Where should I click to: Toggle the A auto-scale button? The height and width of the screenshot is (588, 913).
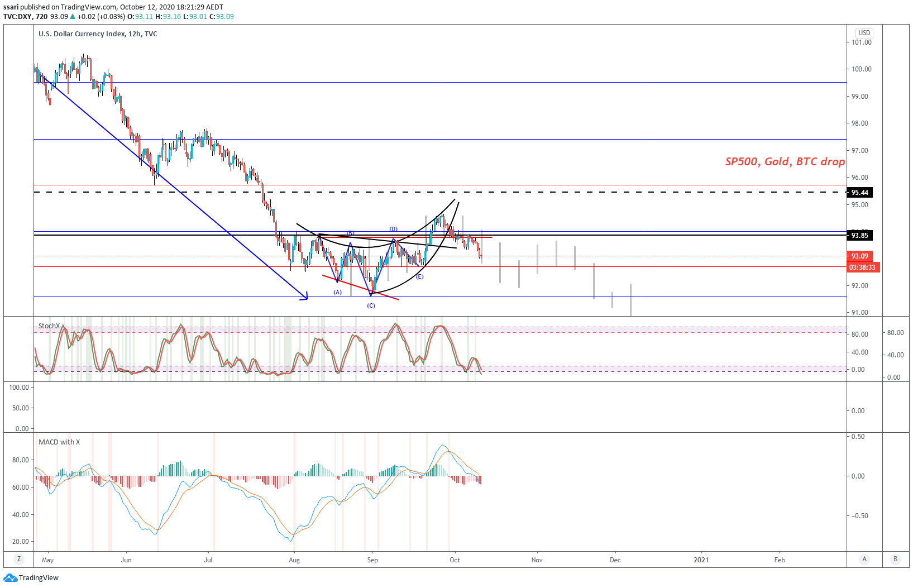pyautogui.click(x=864, y=559)
